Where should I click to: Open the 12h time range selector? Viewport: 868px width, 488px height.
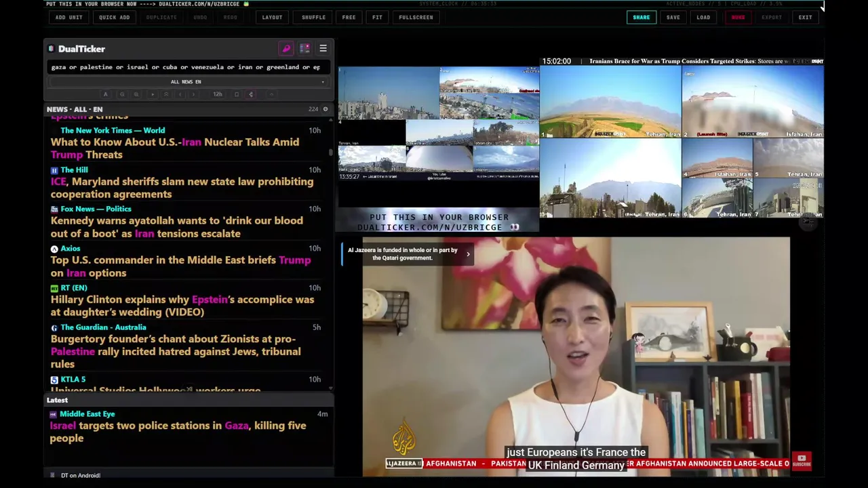218,94
